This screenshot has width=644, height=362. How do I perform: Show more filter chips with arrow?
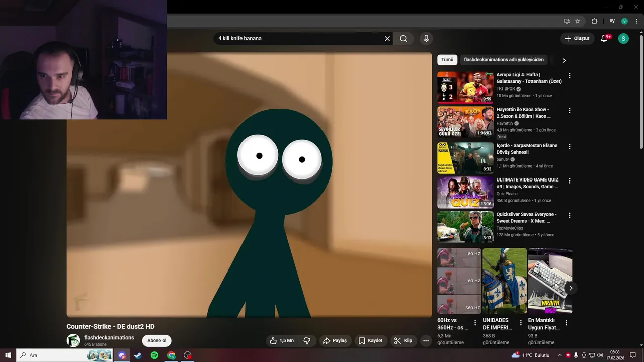click(x=564, y=60)
